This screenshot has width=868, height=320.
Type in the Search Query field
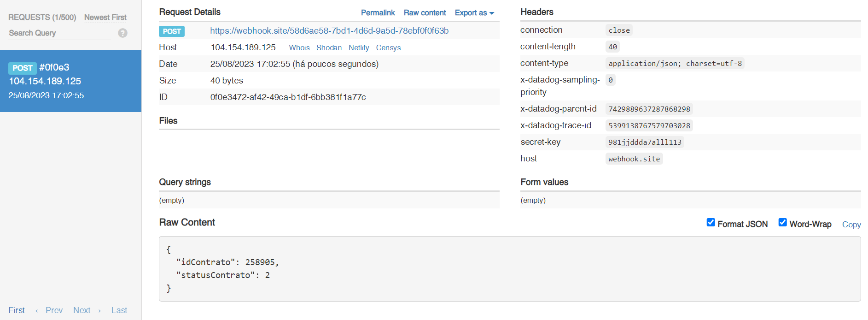59,33
